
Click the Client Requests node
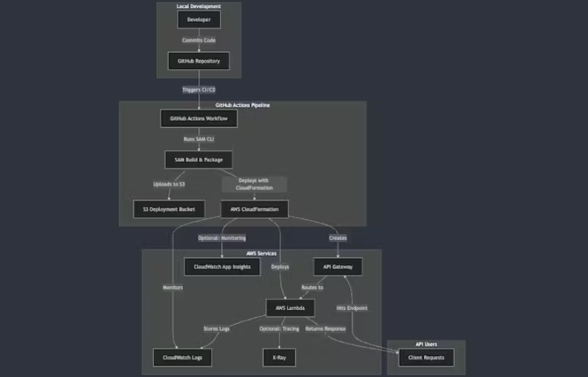(426, 357)
